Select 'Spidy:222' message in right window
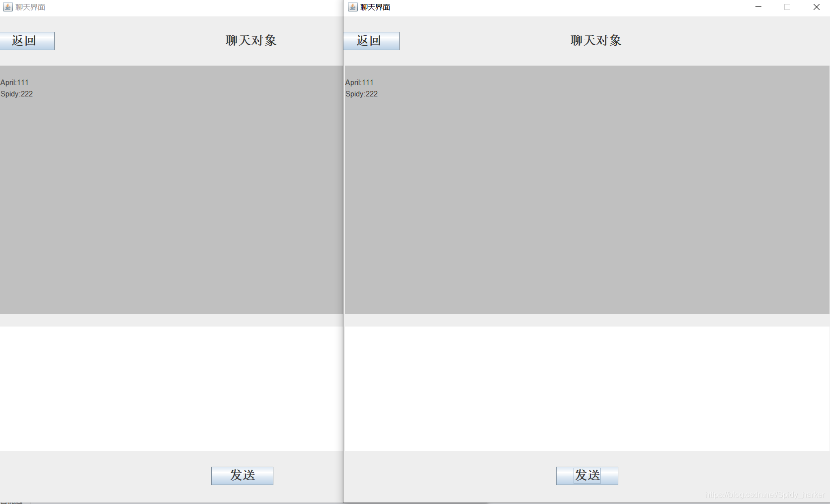This screenshot has height=504, width=830. 361,94
